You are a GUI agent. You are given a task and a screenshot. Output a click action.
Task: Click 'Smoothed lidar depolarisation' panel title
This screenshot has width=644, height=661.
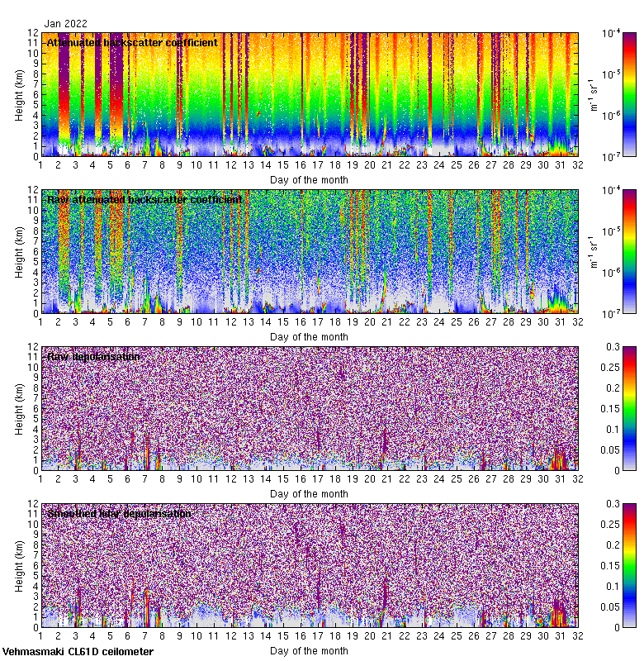click(119, 513)
